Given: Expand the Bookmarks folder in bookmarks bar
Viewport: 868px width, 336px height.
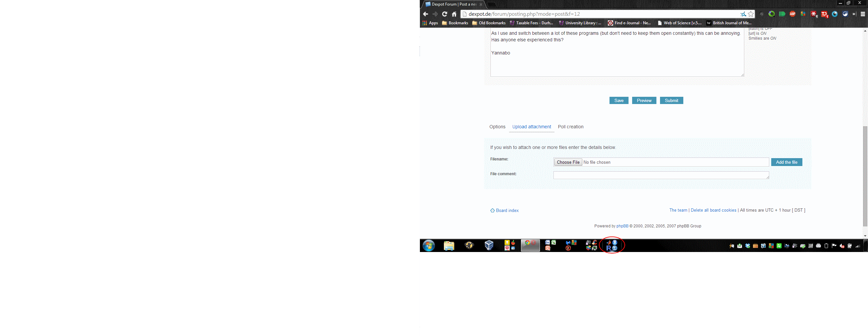Looking at the screenshot, I should [x=455, y=23].
